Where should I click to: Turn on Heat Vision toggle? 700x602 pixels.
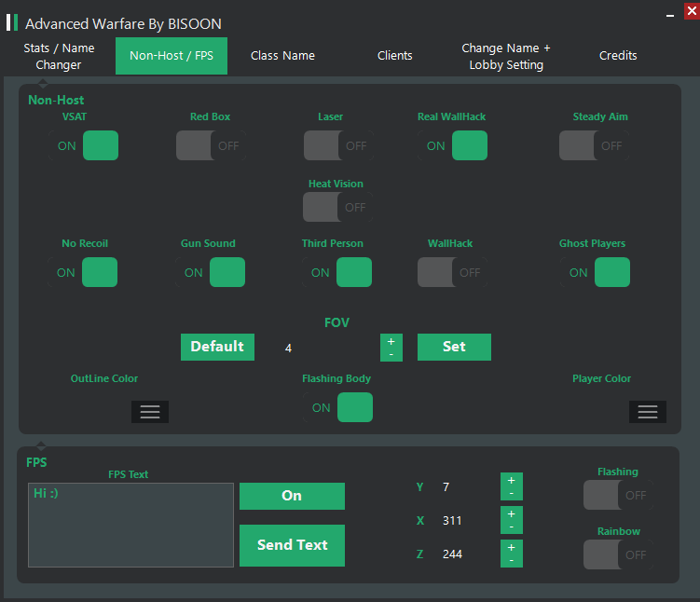pos(338,207)
